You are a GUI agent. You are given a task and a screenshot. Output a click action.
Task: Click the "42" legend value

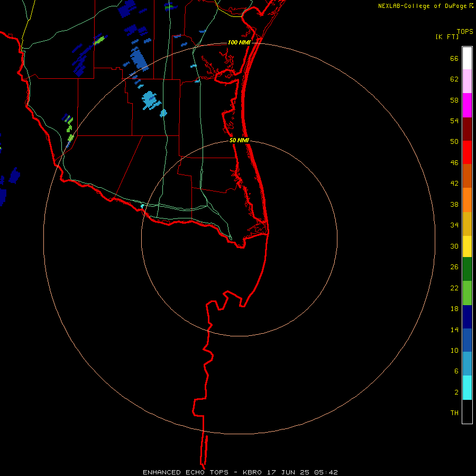[454, 184]
